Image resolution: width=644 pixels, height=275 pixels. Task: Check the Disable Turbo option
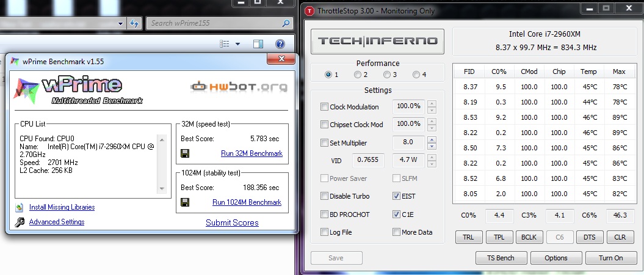tap(325, 196)
